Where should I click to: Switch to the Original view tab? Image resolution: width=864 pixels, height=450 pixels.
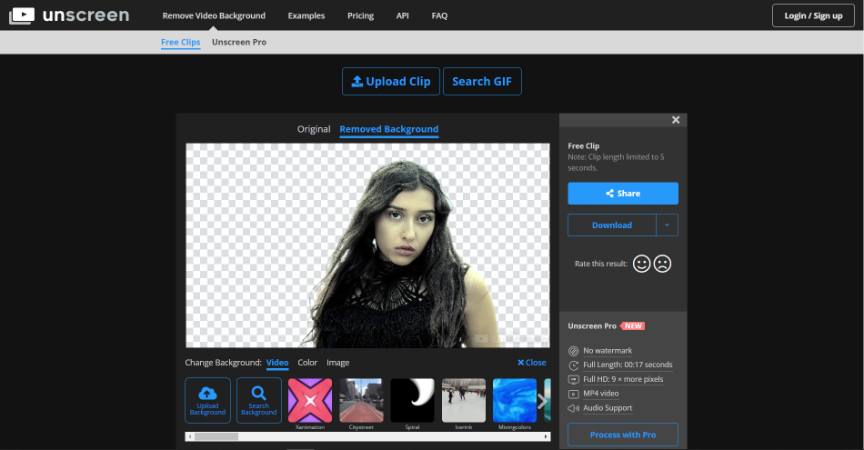pyautogui.click(x=313, y=129)
